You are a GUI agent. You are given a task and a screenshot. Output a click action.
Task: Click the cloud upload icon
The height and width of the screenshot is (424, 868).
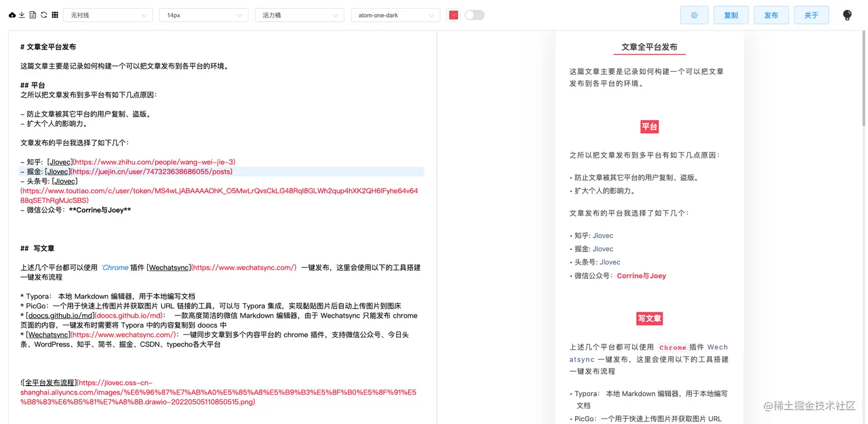(x=12, y=16)
